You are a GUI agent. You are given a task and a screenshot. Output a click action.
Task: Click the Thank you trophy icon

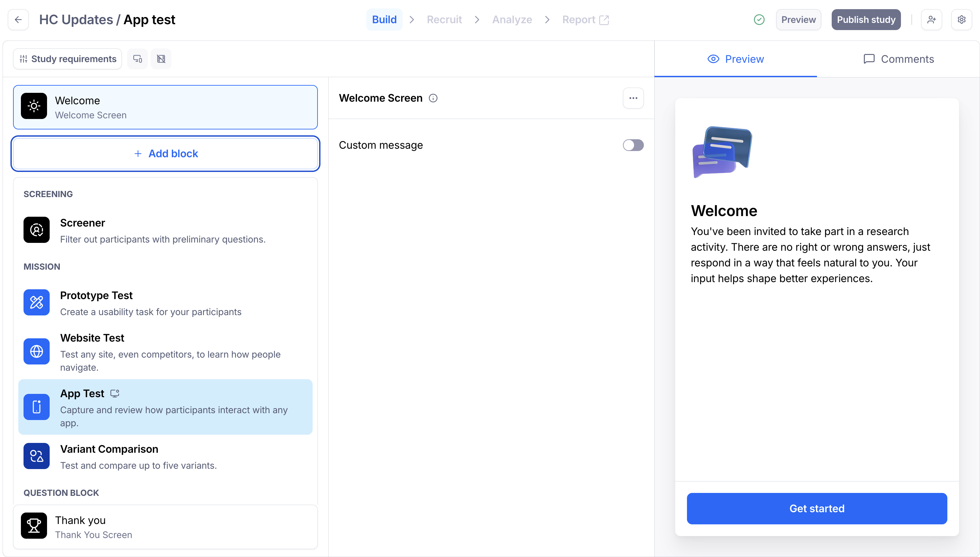pyautogui.click(x=34, y=526)
